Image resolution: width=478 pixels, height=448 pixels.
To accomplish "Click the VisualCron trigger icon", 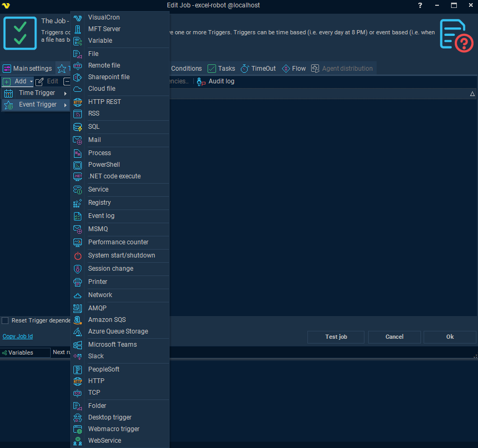I will pyautogui.click(x=78, y=17).
